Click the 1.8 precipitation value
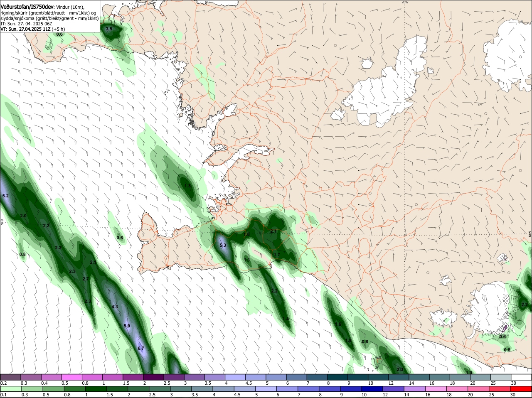The width and height of the screenshot is (532, 398). pos(349,341)
